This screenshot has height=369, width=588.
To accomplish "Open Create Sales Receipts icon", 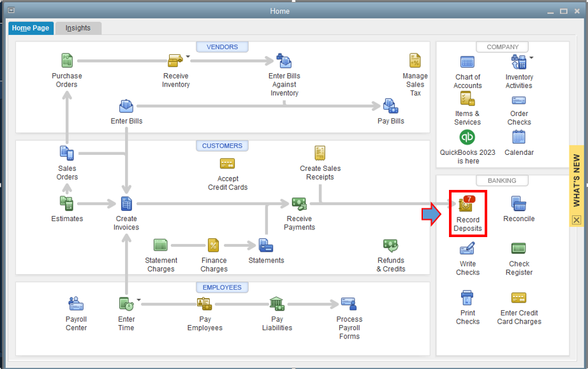I will click(320, 153).
